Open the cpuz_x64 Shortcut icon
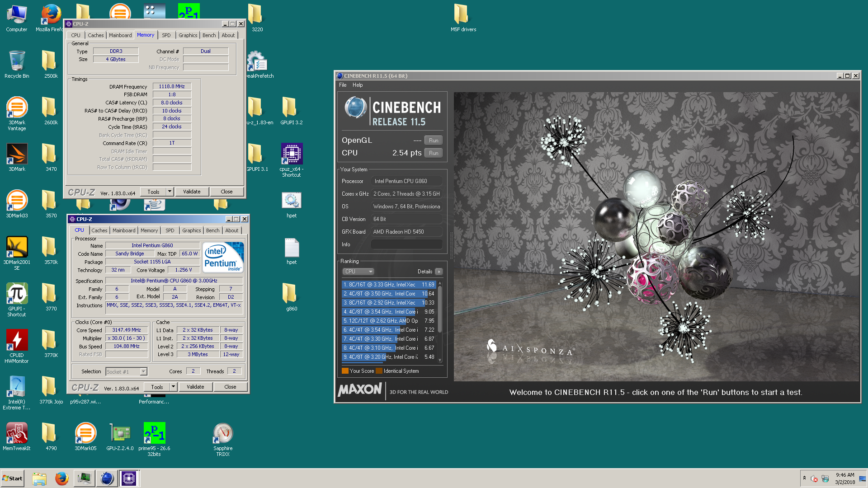 292,160
